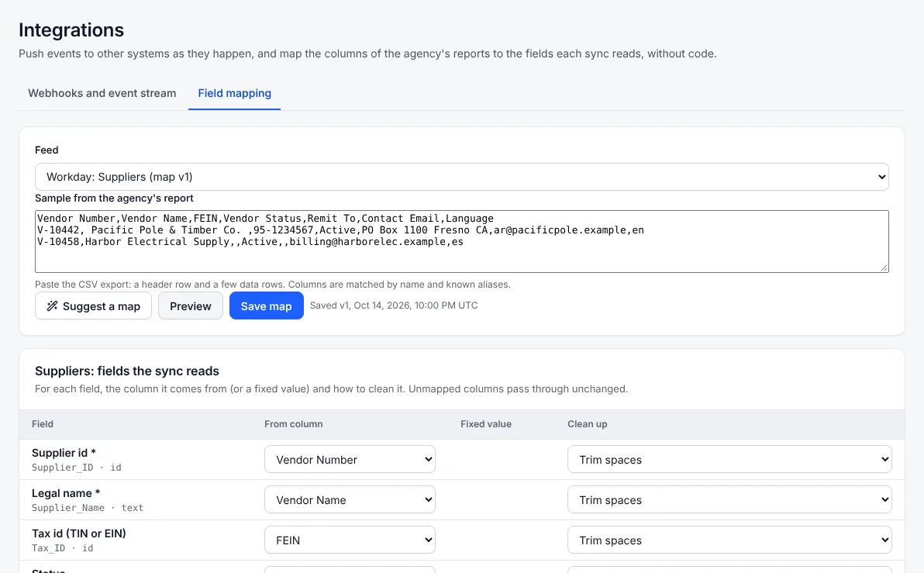
Task: Select the Field mapping tab
Action: point(235,93)
